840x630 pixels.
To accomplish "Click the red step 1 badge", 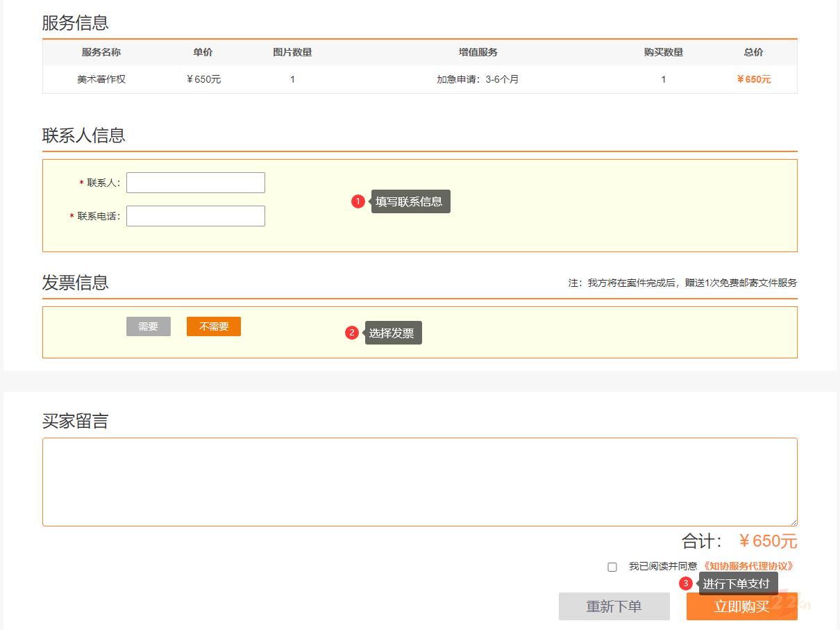I will pos(358,201).
